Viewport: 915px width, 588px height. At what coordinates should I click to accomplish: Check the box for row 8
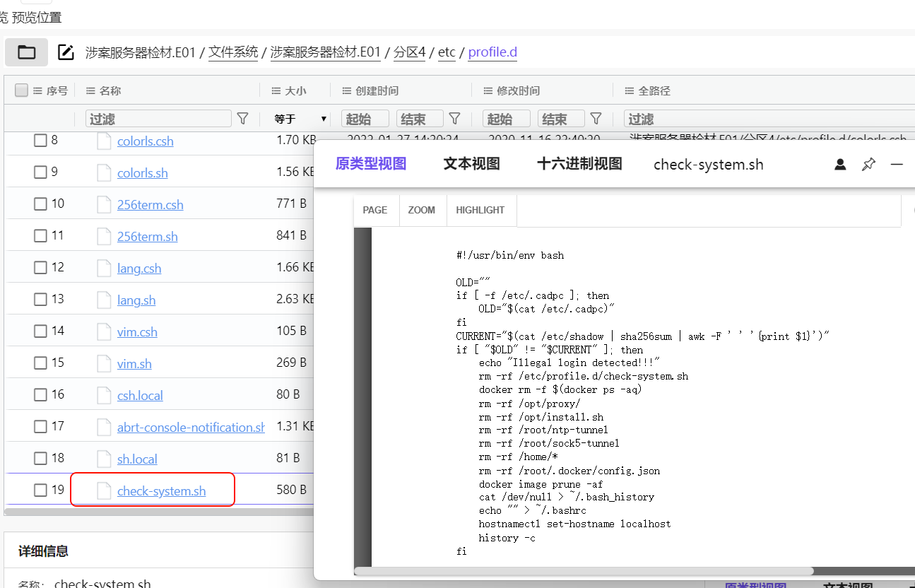[40, 141]
